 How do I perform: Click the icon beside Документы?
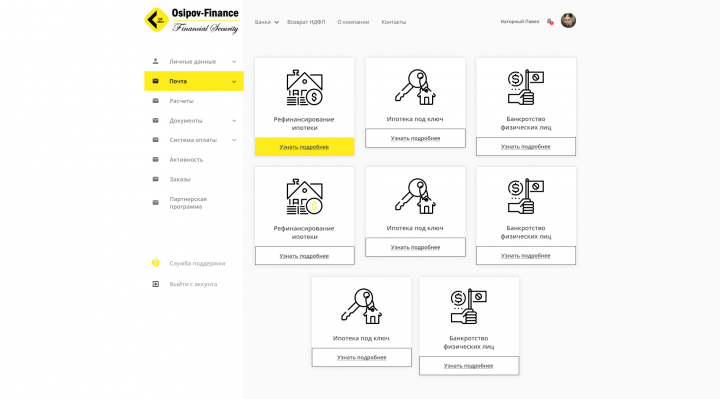click(x=155, y=120)
